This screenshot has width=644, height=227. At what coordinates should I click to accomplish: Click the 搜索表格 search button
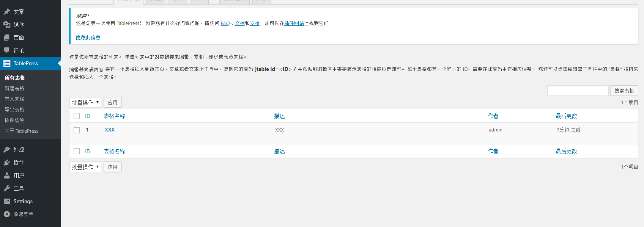tap(624, 91)
